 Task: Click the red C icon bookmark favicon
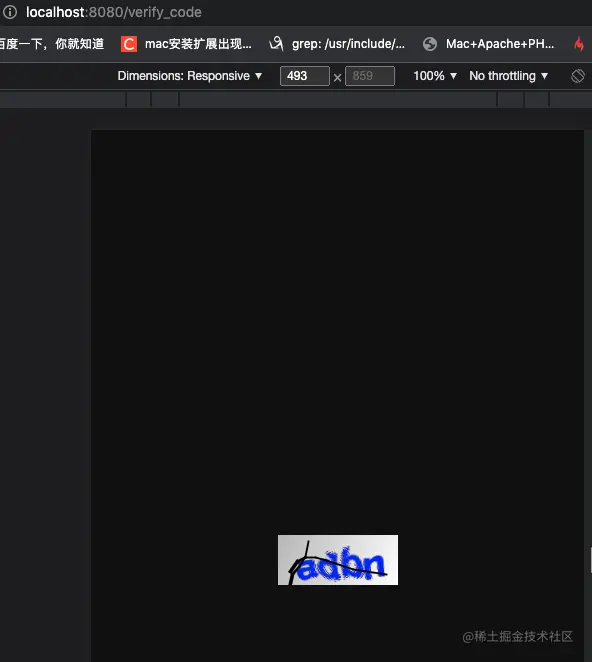point(129,44)
